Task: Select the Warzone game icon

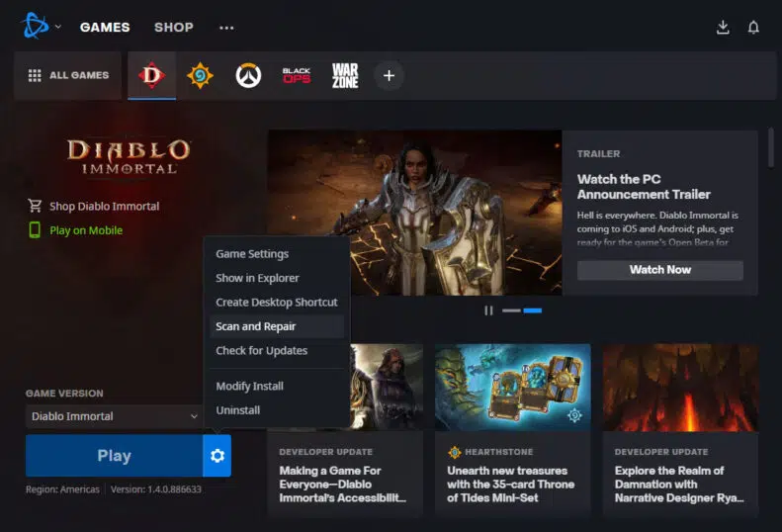Action: (x=345, y=75)
